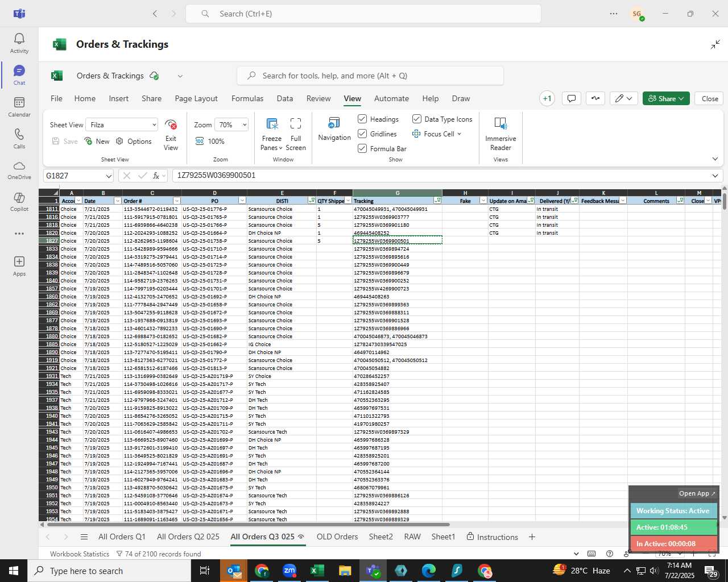Open the Instructions sheet tab
The height and width of the screenshot is (582, 728).
[x=493, y=537]
